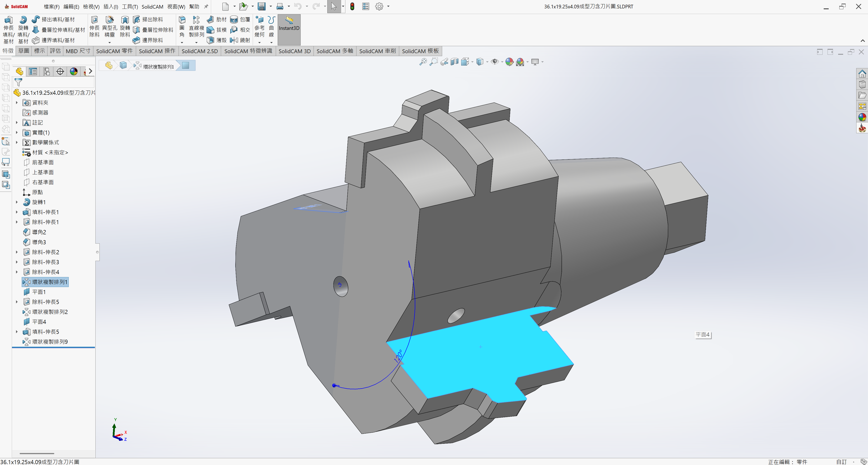Click the Zoom to Fit magnifier icon

(x=423, y=62)
